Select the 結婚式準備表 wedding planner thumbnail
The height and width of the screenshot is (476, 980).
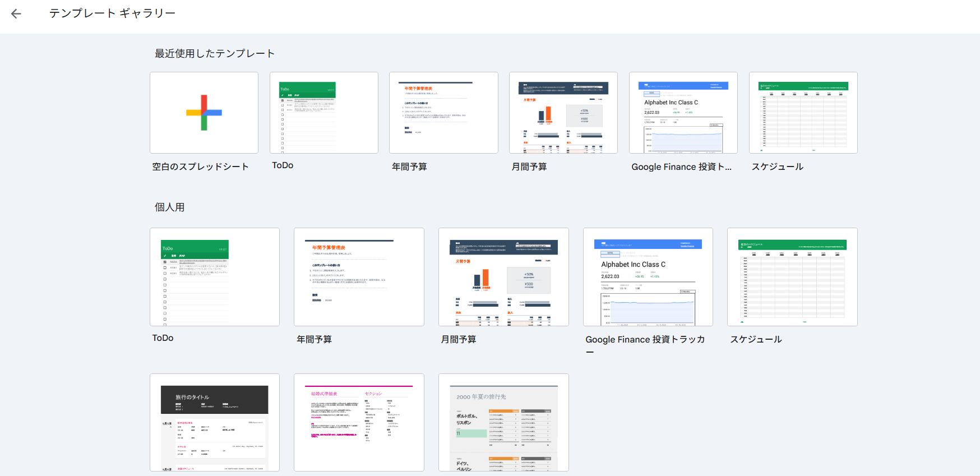pos(359,423)
